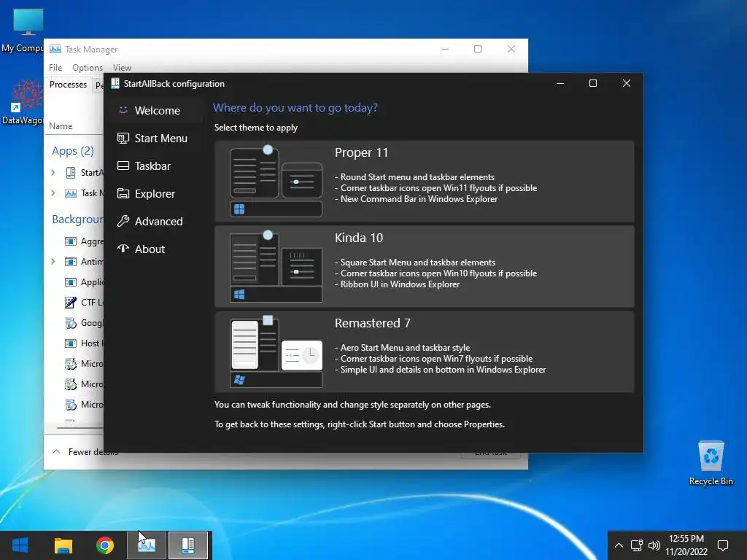The image size is (747, 560).
Task: Sort by the Name column in Task Manager
Action: (61, 126)
